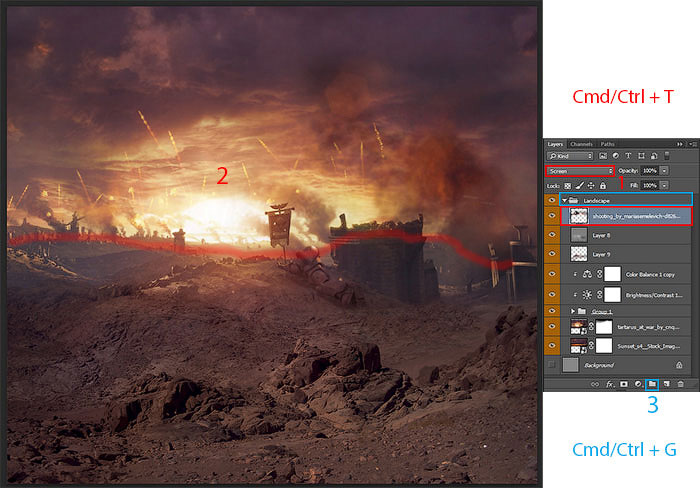Hide the Landscape group

[552, 200]
